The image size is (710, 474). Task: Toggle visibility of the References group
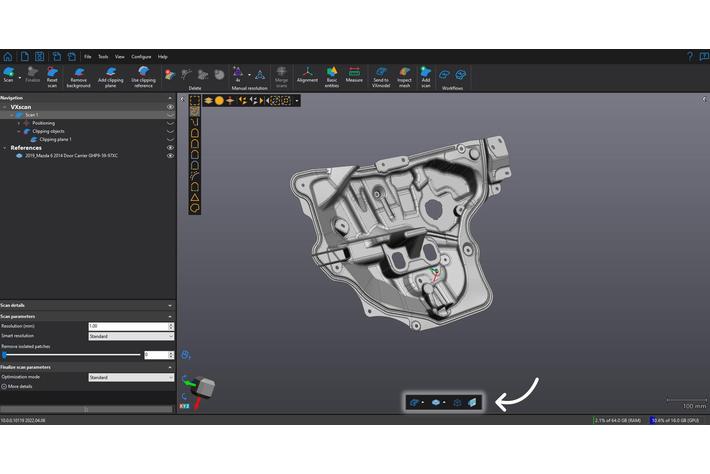coord(170,148)
